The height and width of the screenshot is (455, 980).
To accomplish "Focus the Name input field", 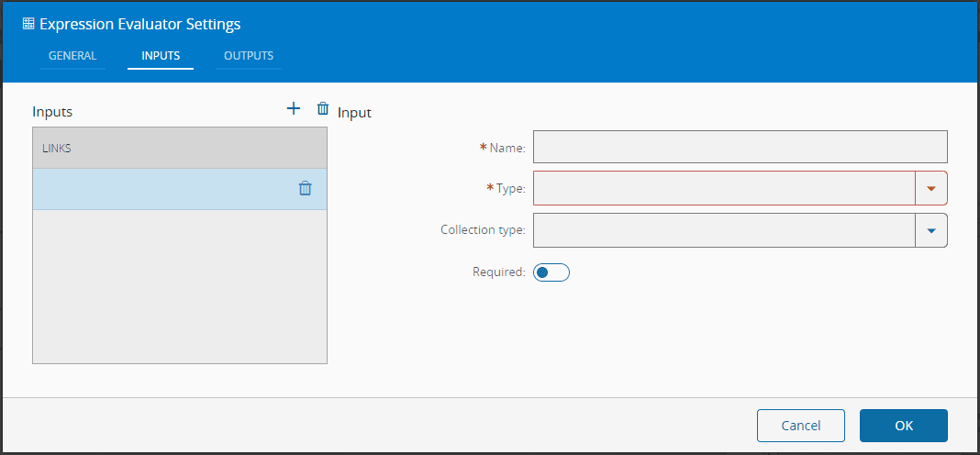I will coord(740,147).
